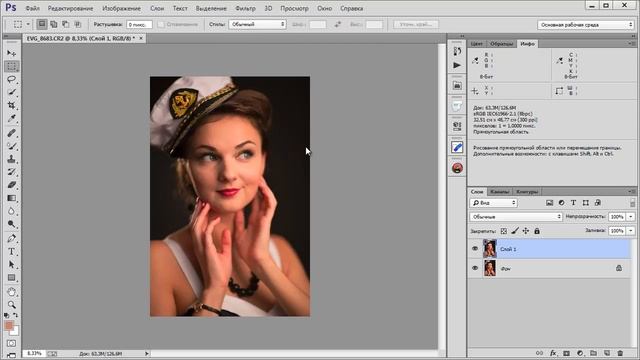Select the Blur tool
The height and width of the screenshot is (360, 640).
point(11,211)
